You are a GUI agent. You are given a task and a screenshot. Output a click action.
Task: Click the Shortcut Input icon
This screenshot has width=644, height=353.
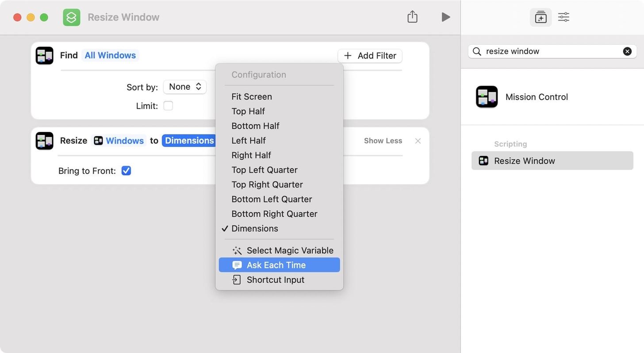[x=237, y=280]
